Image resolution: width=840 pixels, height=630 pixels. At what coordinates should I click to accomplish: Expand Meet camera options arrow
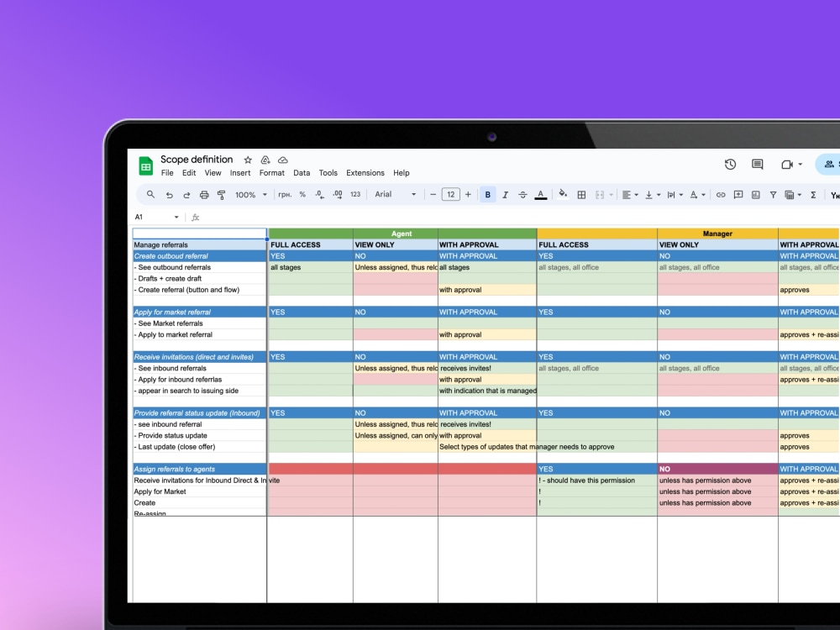click(x=801, y=165)
